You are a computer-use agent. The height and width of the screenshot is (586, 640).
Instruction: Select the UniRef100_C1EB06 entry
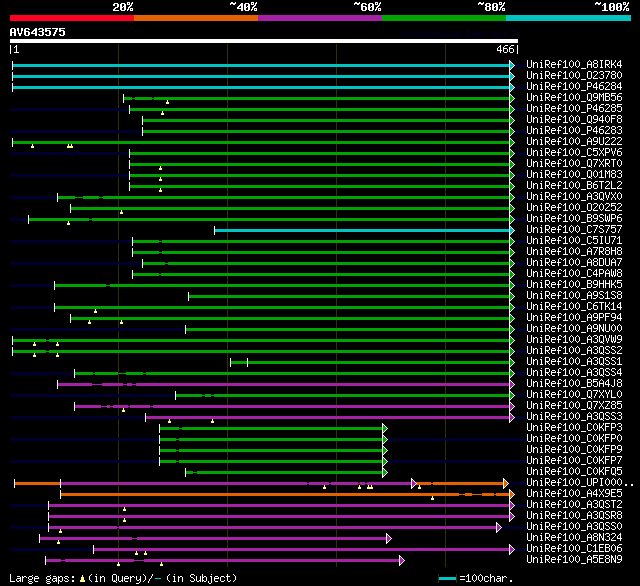click(x=574, y=549)
